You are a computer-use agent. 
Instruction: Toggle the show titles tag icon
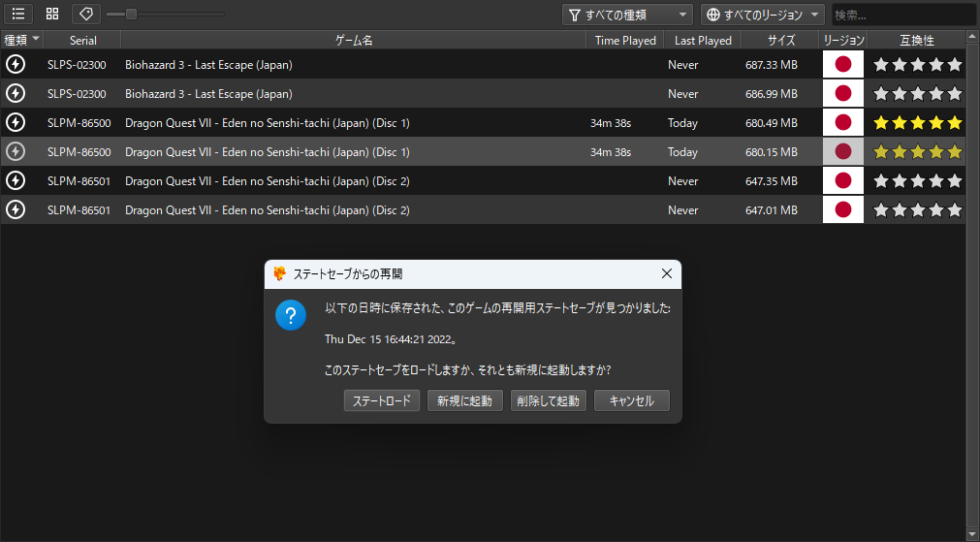[x=86, y=14]
